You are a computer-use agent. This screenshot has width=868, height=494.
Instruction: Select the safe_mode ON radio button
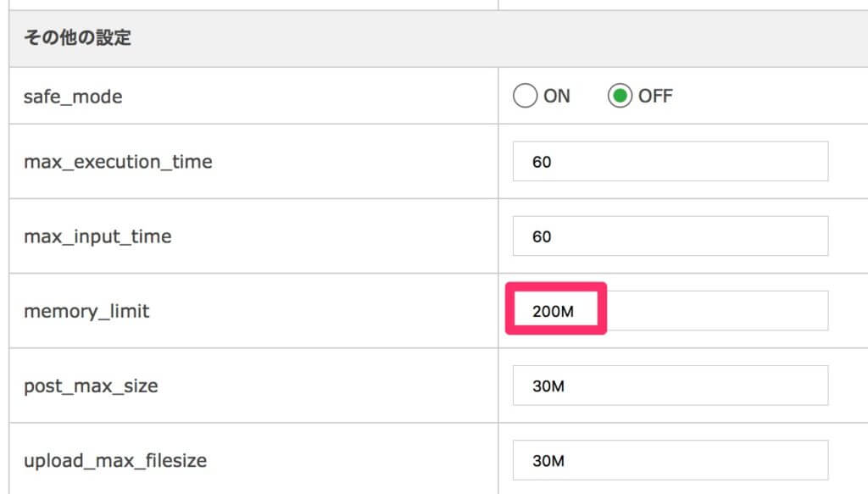pyautogui.click(x=525, y=96)
